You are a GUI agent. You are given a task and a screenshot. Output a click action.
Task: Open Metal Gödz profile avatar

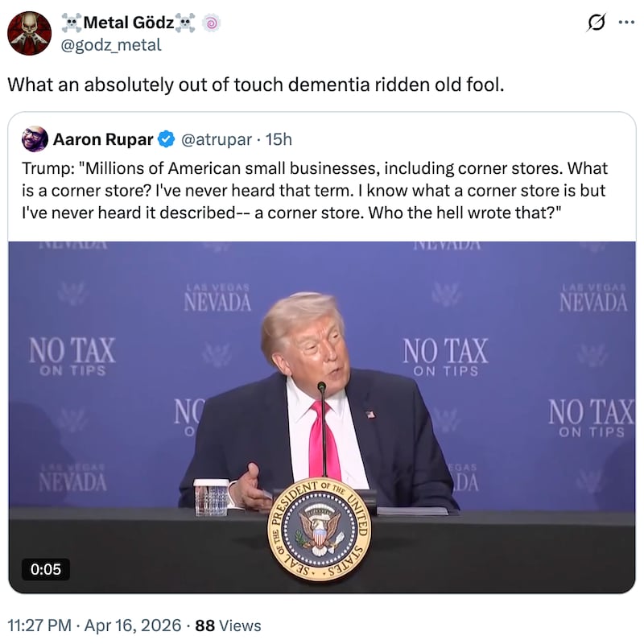tap(30, 33)
